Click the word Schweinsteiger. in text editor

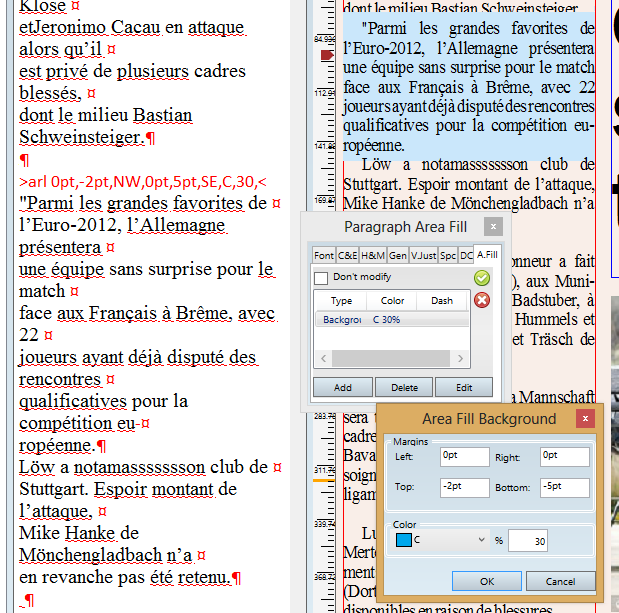pyautogui.click(x=82, y=137)
